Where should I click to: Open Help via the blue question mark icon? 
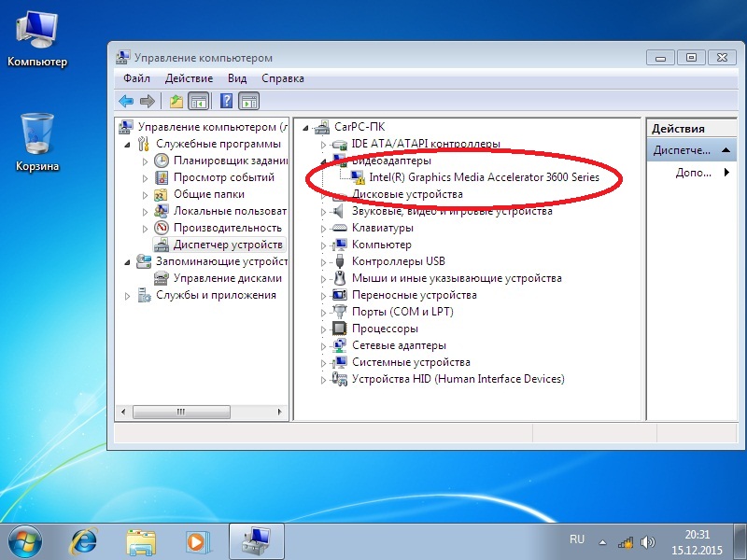coord(225,101)
